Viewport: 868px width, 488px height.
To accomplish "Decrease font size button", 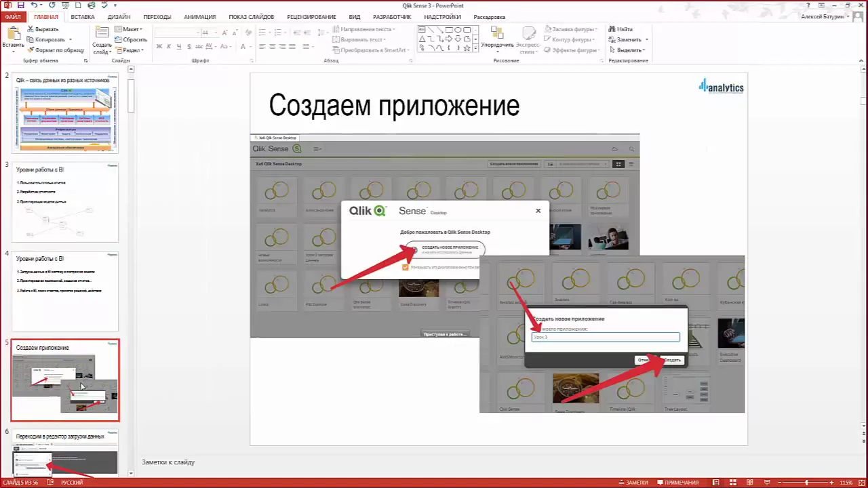I will [235, 33].
